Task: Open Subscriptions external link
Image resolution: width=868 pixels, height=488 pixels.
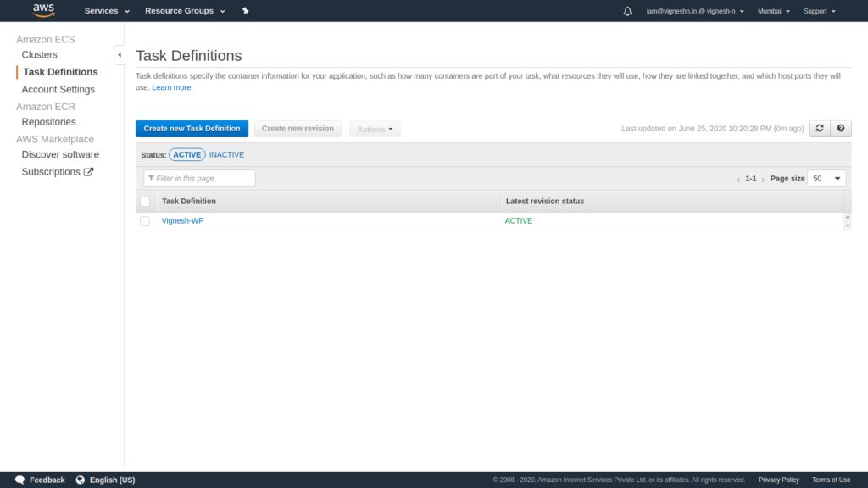Action: (58, 171)
